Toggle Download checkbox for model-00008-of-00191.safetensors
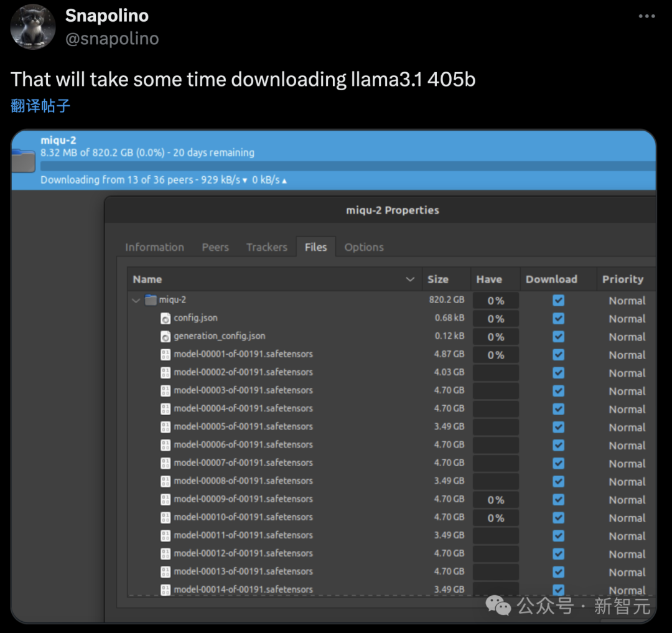The image size is (672, 633). [558, 482]
